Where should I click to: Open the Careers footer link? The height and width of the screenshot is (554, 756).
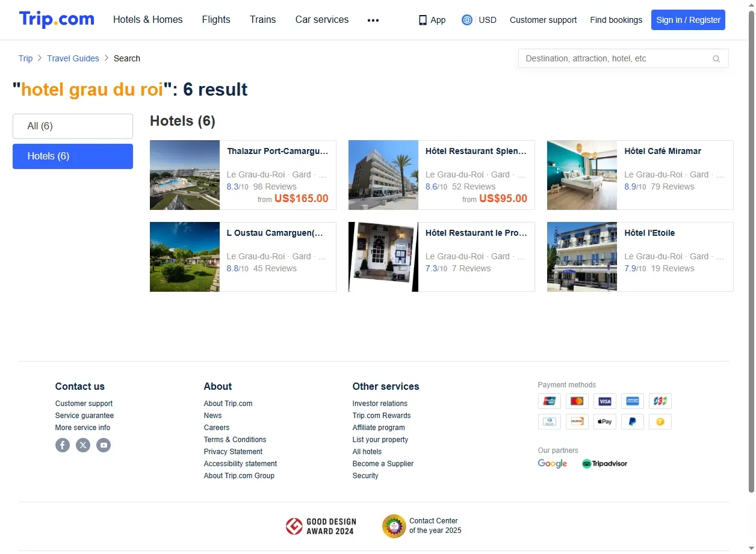[217, 428]
